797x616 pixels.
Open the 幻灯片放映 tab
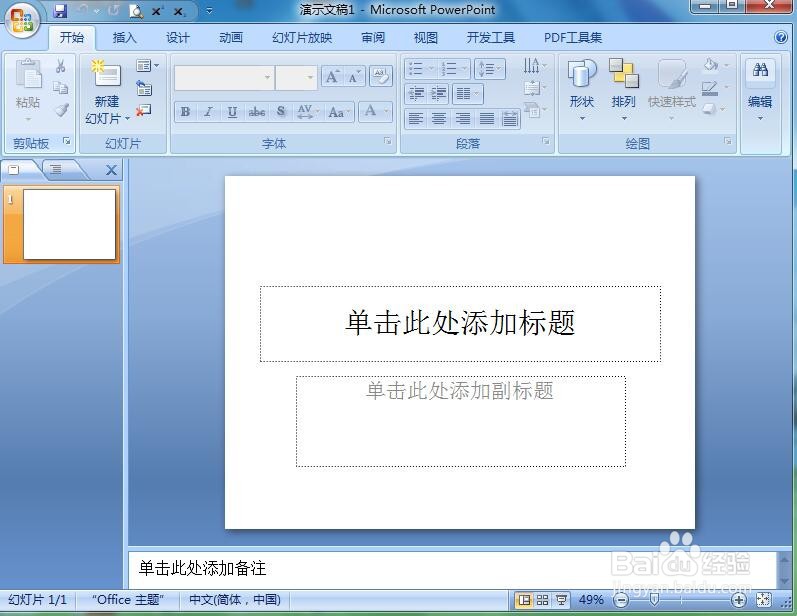click(x=302, y=38)
